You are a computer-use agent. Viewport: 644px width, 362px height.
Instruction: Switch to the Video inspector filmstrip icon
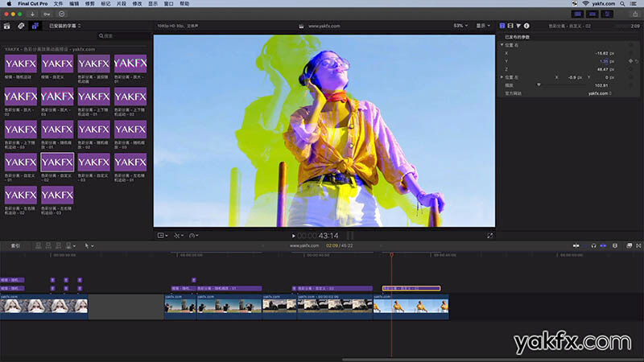tap(510, 26)
